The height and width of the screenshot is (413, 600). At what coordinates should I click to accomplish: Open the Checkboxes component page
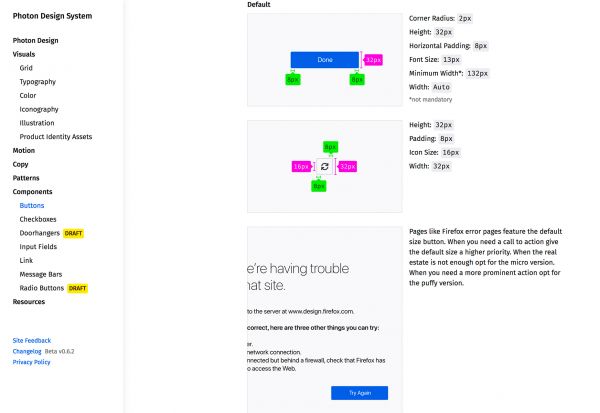40,219
